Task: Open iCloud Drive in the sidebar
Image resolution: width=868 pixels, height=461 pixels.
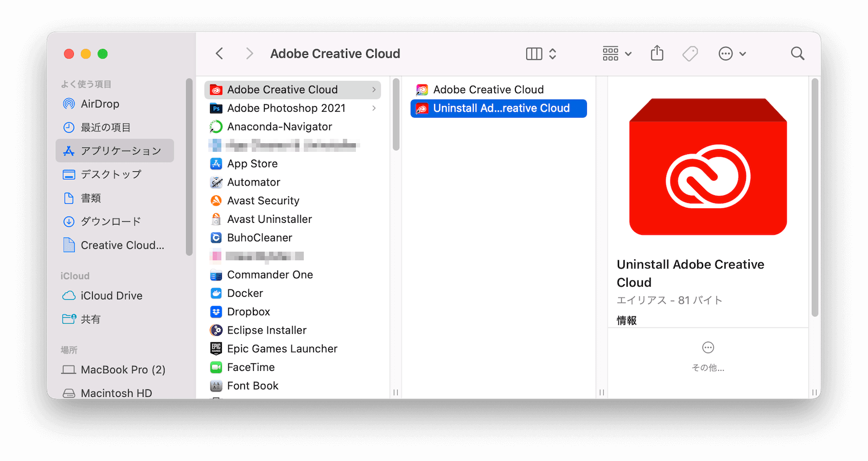Action: tap(111, 296)
